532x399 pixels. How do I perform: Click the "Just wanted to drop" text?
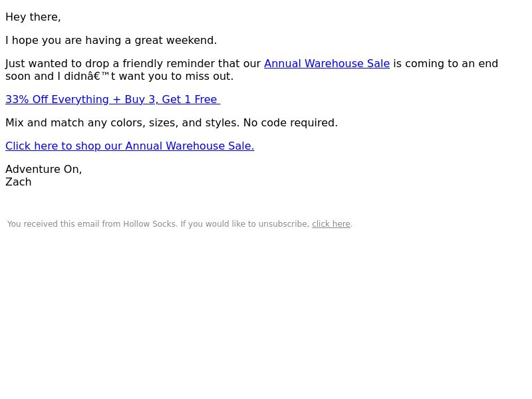point(57,63)
